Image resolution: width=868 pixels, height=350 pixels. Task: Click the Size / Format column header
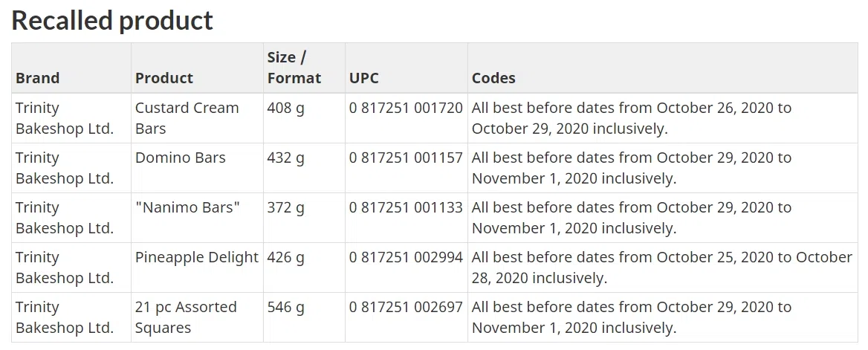tap(294, 68)
